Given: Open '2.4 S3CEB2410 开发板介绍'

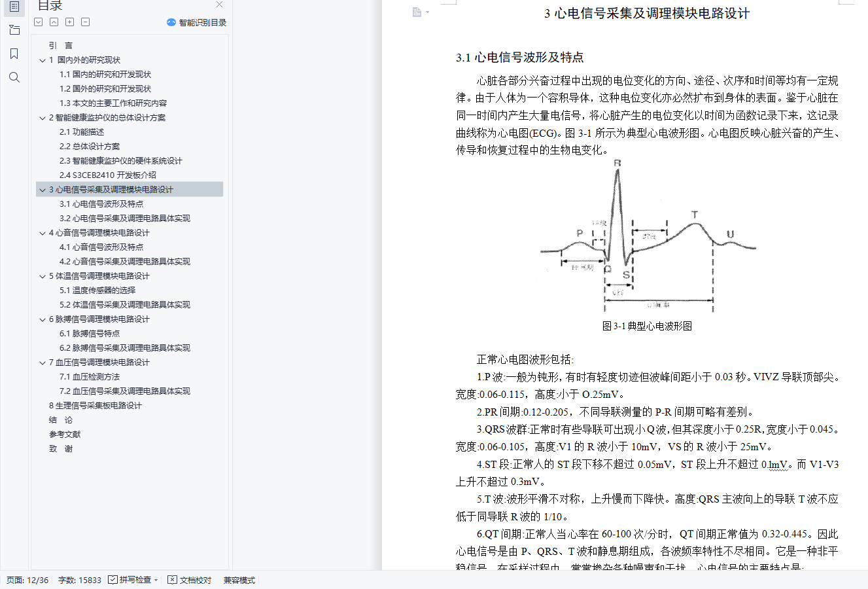Looking at the screenshot, I should coord(108,175).
